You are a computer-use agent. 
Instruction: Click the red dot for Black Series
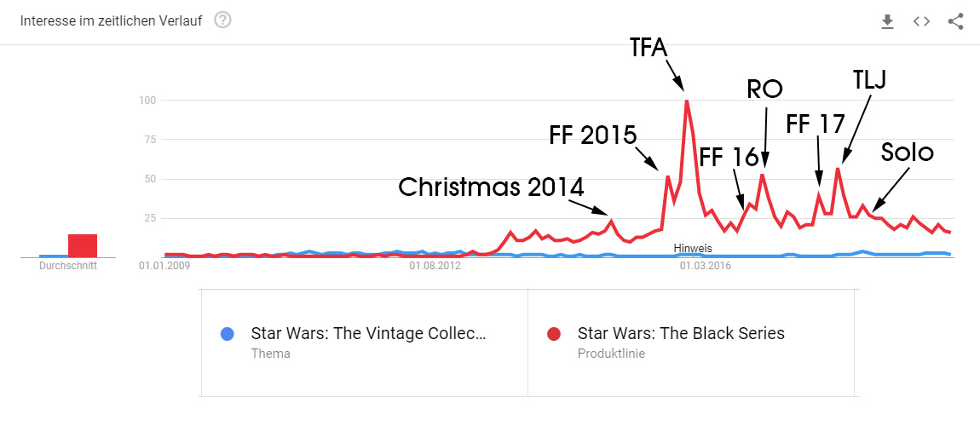click(x=553, y=334)
